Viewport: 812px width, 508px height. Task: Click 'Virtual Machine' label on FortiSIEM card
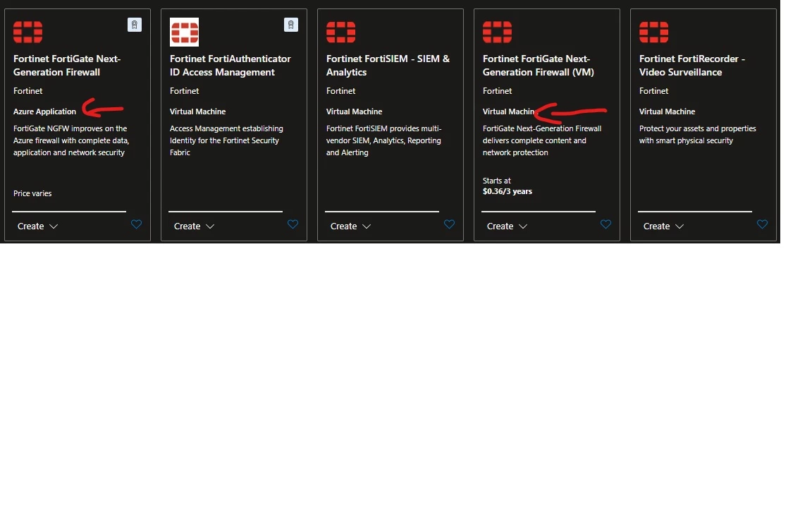click(x=355, y=111)
